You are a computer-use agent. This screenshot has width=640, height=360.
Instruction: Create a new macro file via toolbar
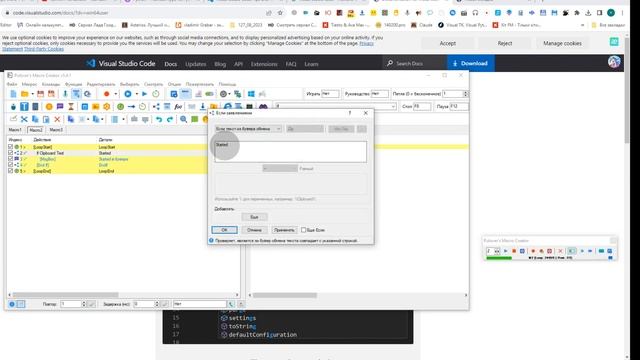coord(13,94)
